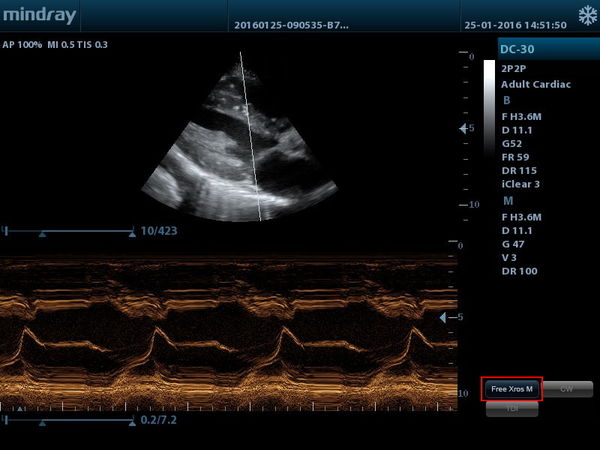Click the end marker on the cine slider
Screen dimensions: 600x450
(x=132, y=233)
